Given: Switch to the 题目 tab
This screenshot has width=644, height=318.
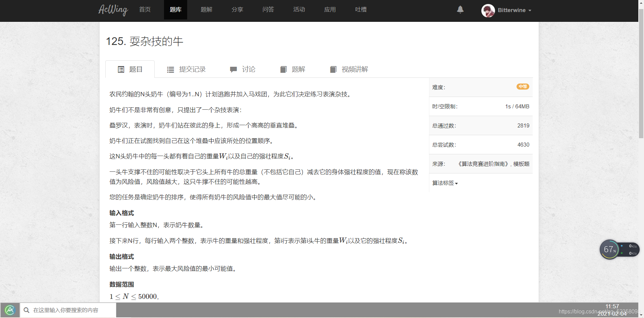Looking at the screenshot, I should [130, 69].
